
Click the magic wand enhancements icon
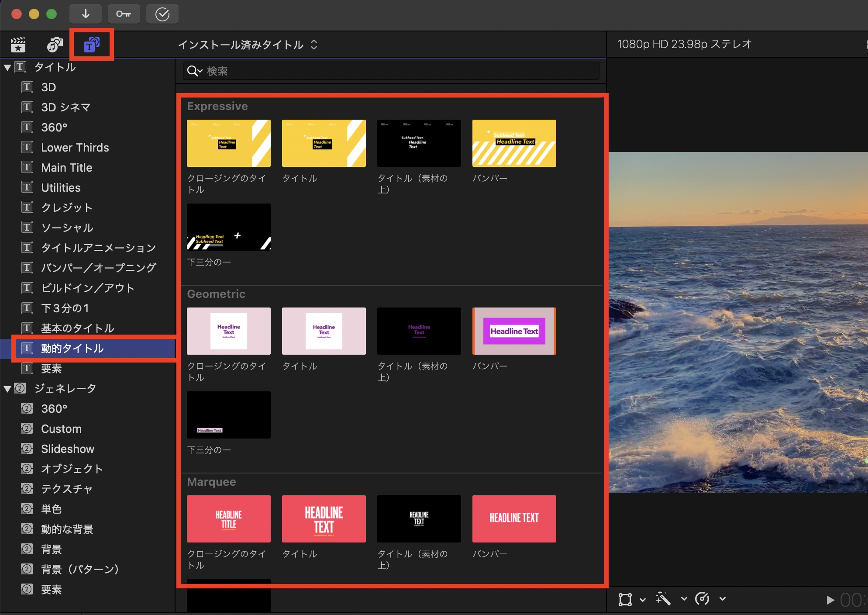pyautogui.click(x=663, y=598)
